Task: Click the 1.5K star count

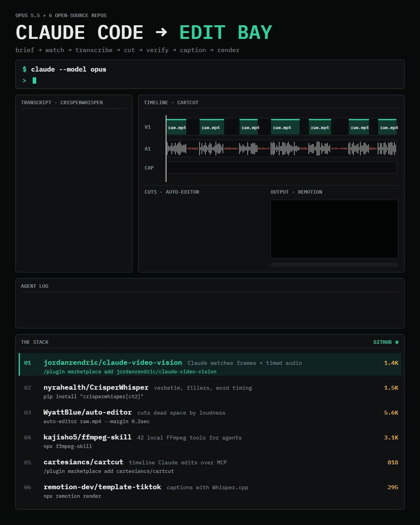Action: [x=391, y=388]
